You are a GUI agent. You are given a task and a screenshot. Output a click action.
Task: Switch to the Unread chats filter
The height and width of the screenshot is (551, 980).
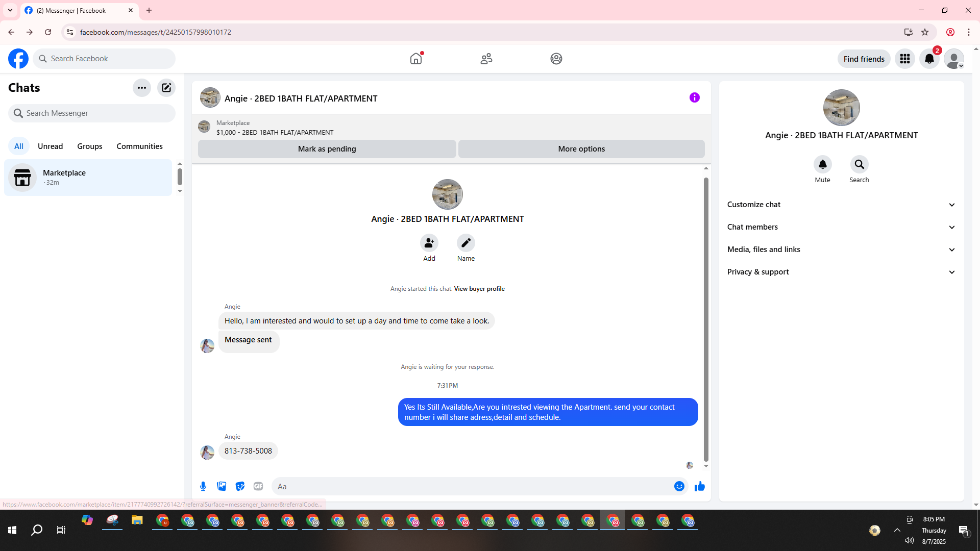pyautogui.click(x=51, y=146)
